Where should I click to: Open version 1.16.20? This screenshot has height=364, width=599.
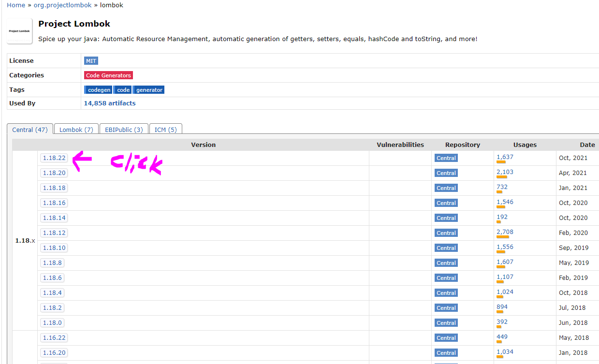pyautogui.click(x=54, y=353)
